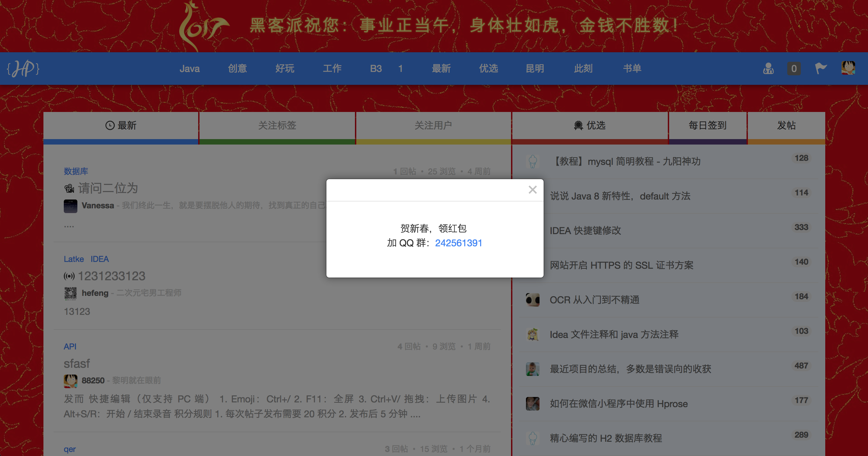The width and height of the screenshot is (868, 456).
Task: Open the 昆明 menu entry
Action: point(535,68)
